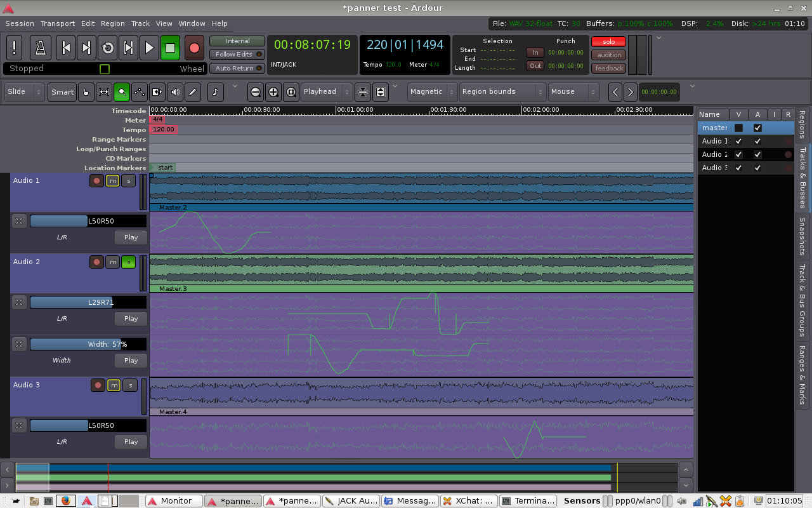Choose the grab hand object tool
812x508 pixels.
[86, 92]
